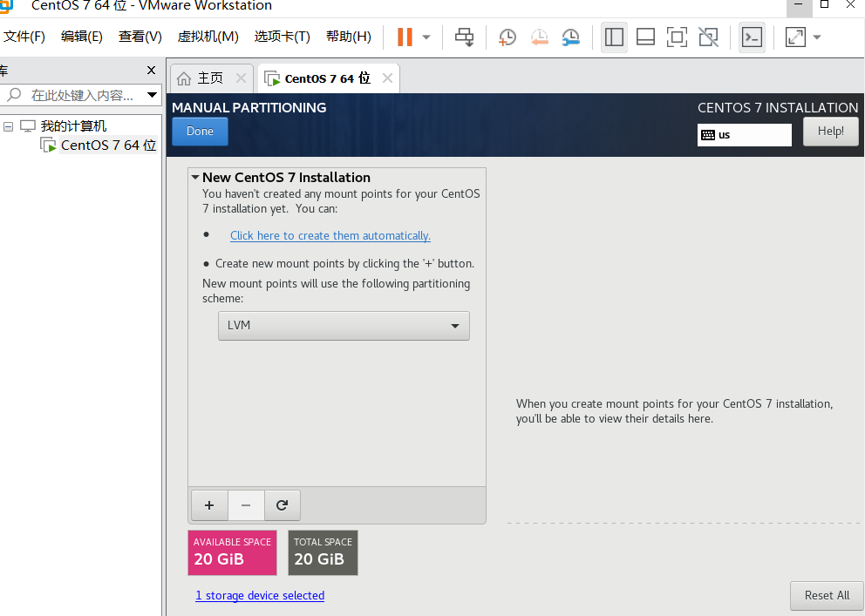Screen dimensions: 865x616
Task: Close the 主页 tab
Action: [241, 78]
